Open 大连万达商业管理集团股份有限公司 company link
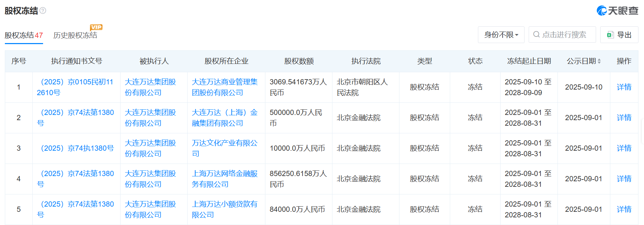644x225 pixels. click(224, 87)
